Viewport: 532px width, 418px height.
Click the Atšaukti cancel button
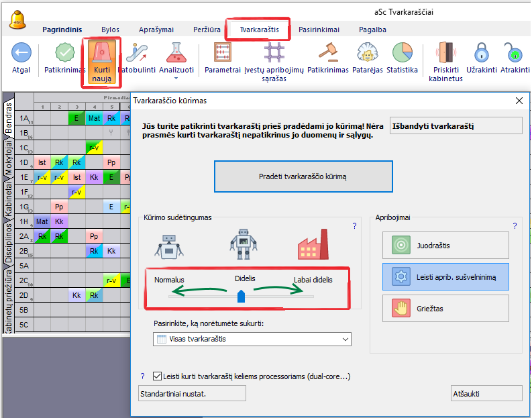click(x=486, y=393)
